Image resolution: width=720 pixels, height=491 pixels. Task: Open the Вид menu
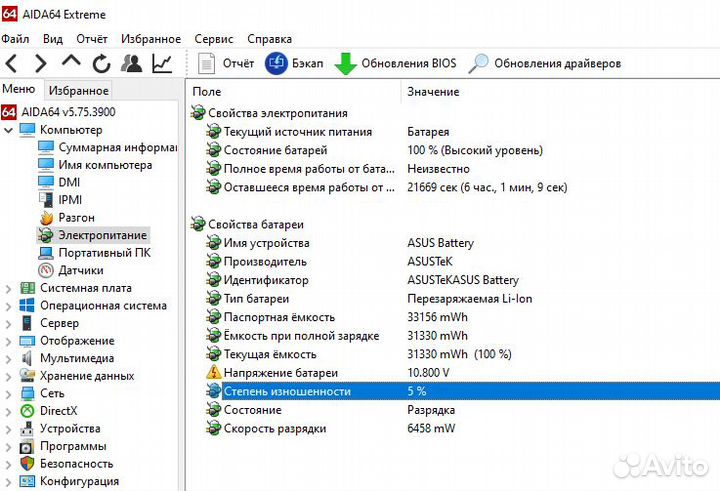coord(53,39)
